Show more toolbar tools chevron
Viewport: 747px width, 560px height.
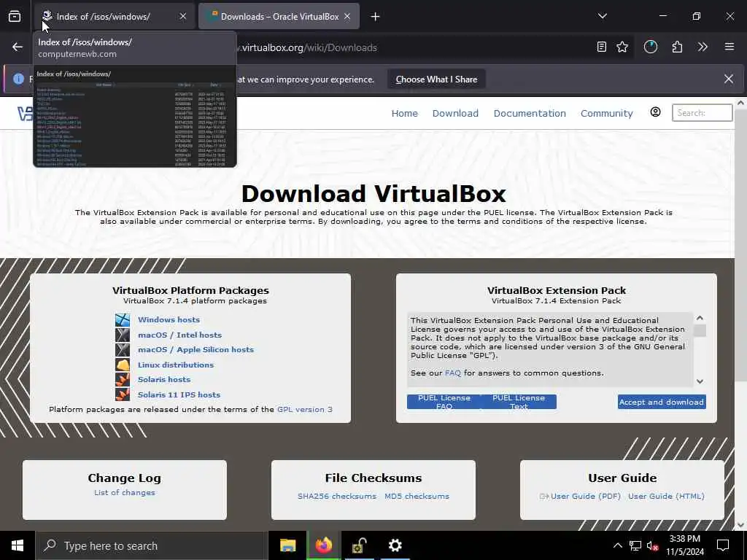click(x=703, y=47)
